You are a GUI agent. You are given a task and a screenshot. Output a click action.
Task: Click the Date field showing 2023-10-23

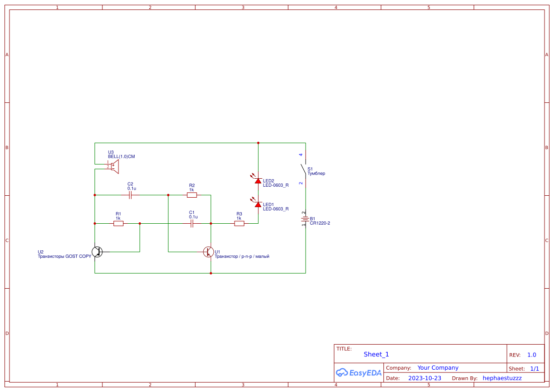[425, 378]
